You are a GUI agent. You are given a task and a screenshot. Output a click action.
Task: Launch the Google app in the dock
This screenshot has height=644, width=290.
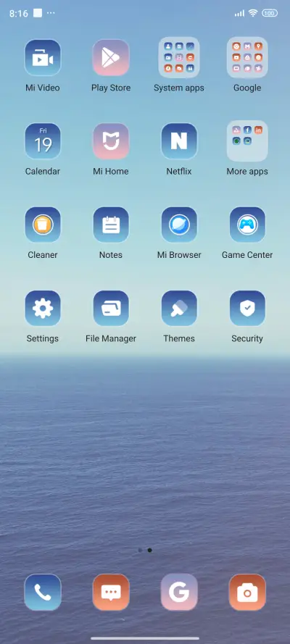click(179, 593)
